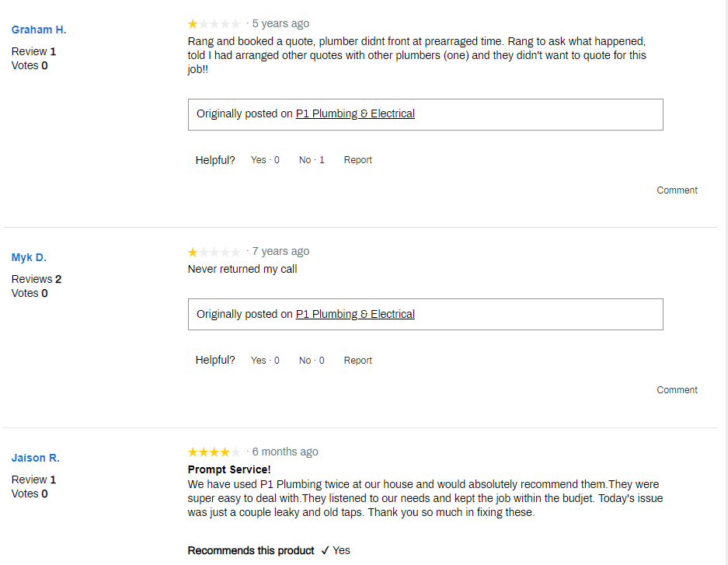Report Myk D.'s review
Viewport: 728px width, 565px height.
point(357,360)
